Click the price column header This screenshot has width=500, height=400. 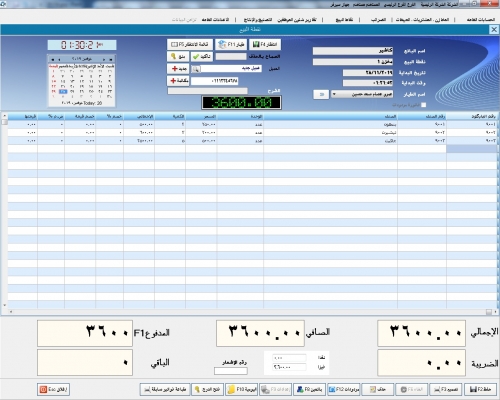tap(201, 116)
